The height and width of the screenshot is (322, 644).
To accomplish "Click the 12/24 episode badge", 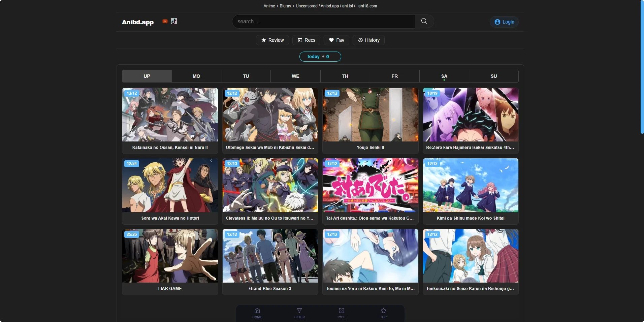I will [132, 164].
